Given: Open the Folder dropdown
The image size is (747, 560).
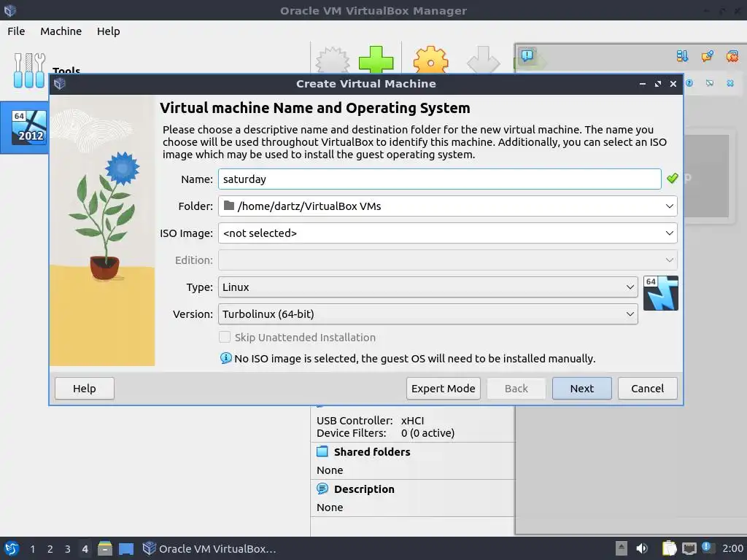Looking at the screenshot, I should 448,206.
